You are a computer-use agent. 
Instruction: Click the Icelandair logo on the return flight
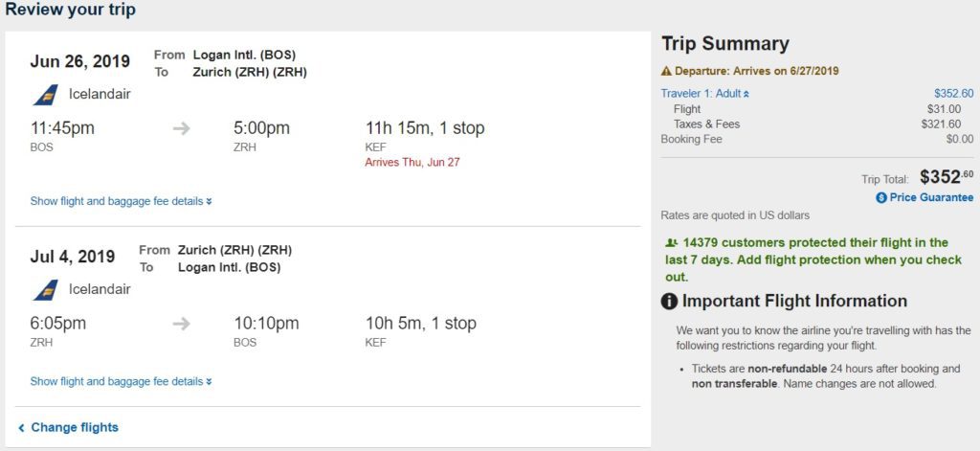coord(45,290)
